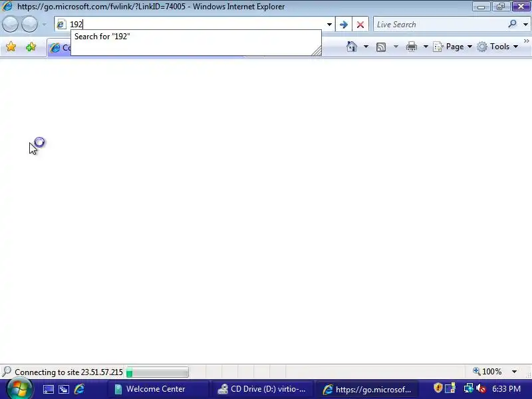Click the page icon in the address bar
The width and height of the screenshot is (532, 399).
click(61, 25)
